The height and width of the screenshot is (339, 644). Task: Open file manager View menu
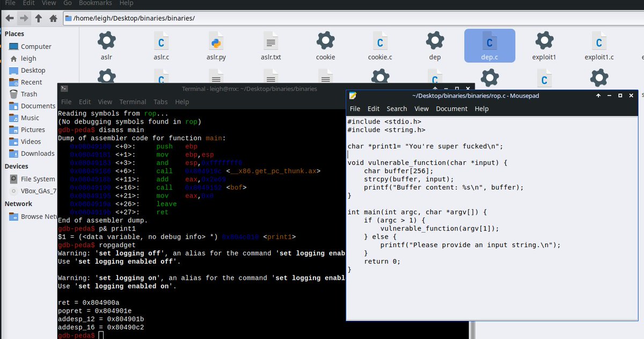coord(49,3)
